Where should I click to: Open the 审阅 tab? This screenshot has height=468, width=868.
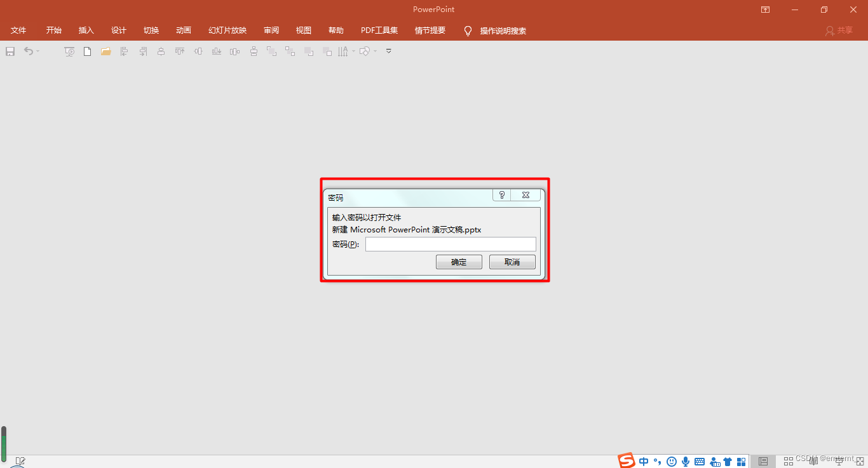(271, 30)
